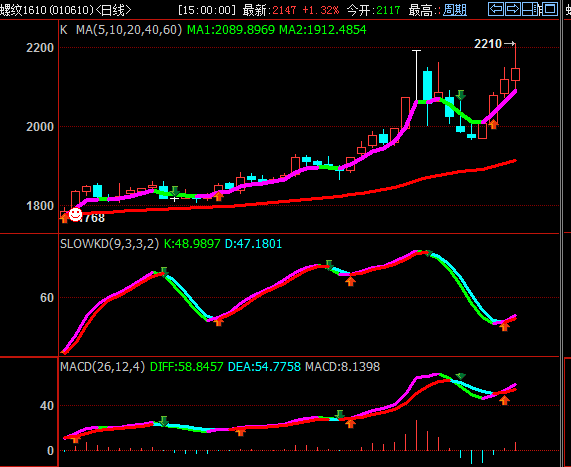
Task: Click DIFF:58.8457 value
Action: pos(186,366)
